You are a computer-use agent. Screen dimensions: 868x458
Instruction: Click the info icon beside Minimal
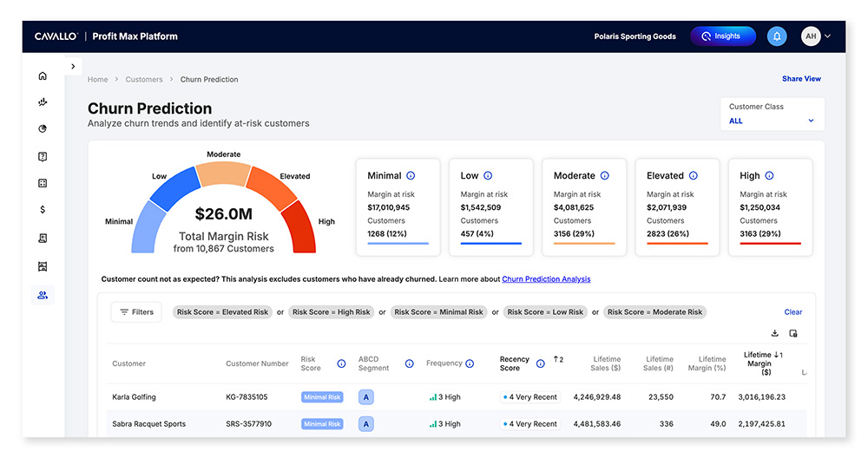tap(411, 175)
